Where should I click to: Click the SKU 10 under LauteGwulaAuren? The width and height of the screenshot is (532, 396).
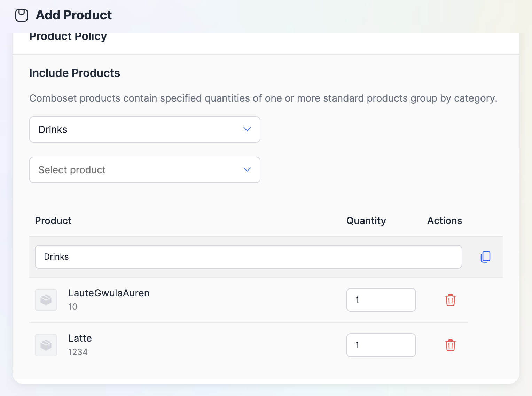pyautogui.click(x=73, y=307)
